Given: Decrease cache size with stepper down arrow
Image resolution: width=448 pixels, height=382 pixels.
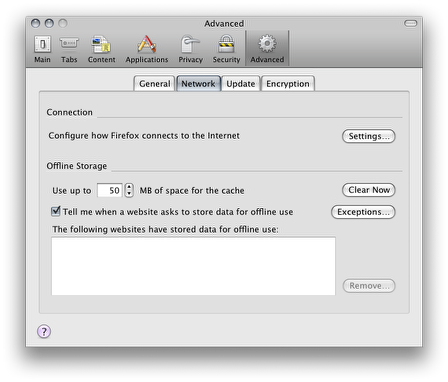Looking at the screenshot, I should tap(129, 194).
